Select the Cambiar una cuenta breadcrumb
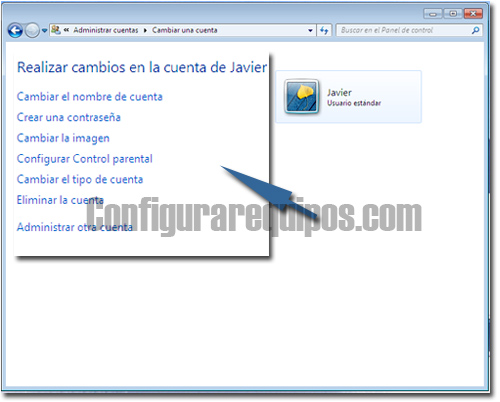The image size is (500, 402). 185,30
